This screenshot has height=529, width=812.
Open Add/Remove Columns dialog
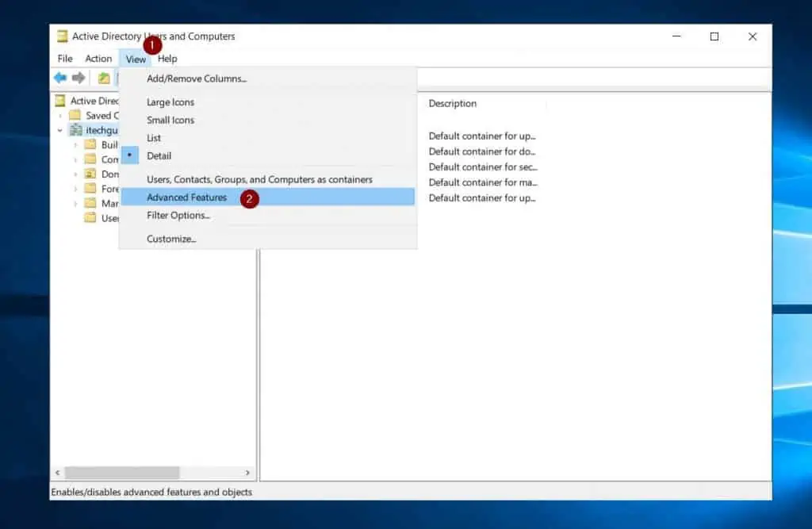point(268,79)
